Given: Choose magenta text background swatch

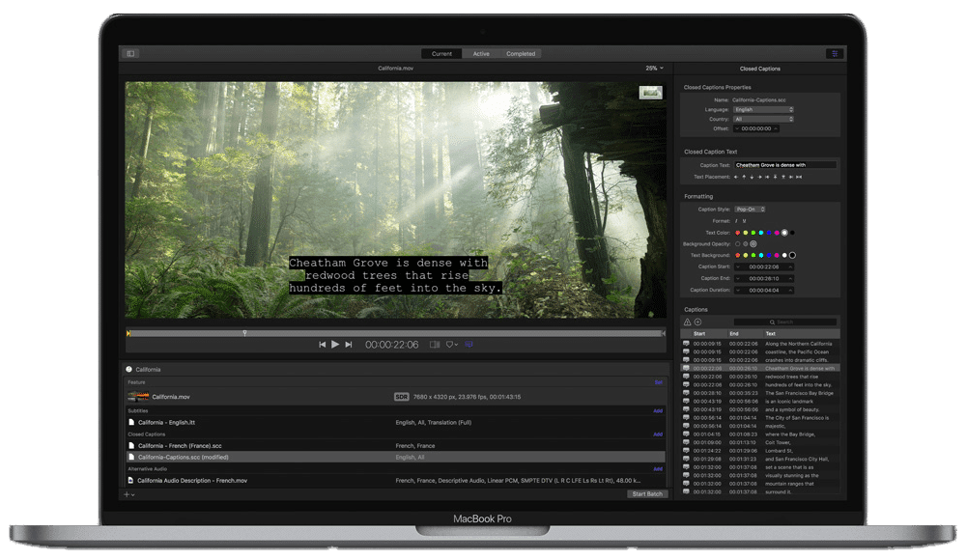Looking at the screenshot, I should click(x=777, y=255).
